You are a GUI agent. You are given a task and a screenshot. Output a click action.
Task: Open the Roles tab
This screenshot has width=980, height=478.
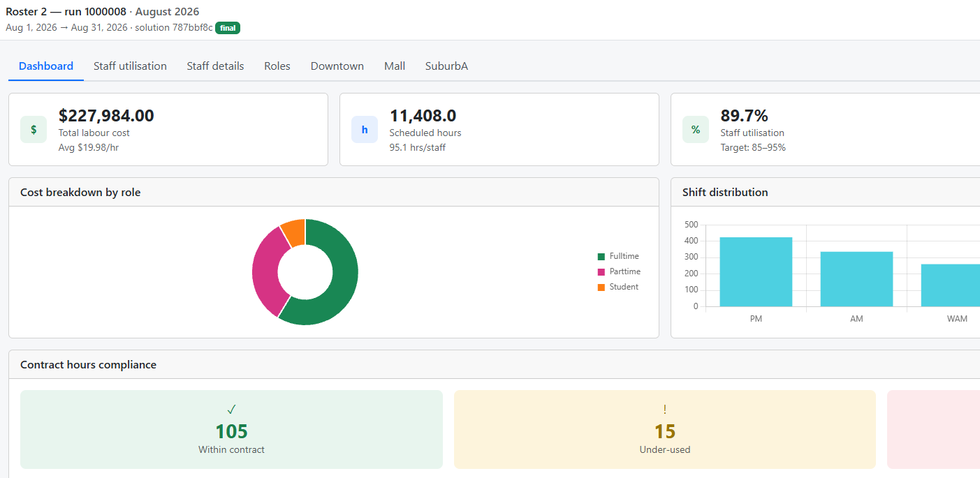(x=277, y=66)
